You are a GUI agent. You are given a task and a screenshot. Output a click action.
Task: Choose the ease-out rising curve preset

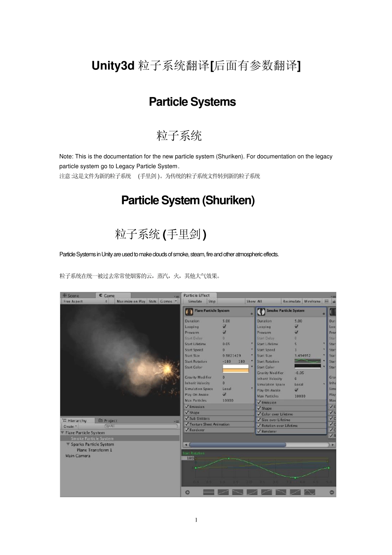point(267,492)
